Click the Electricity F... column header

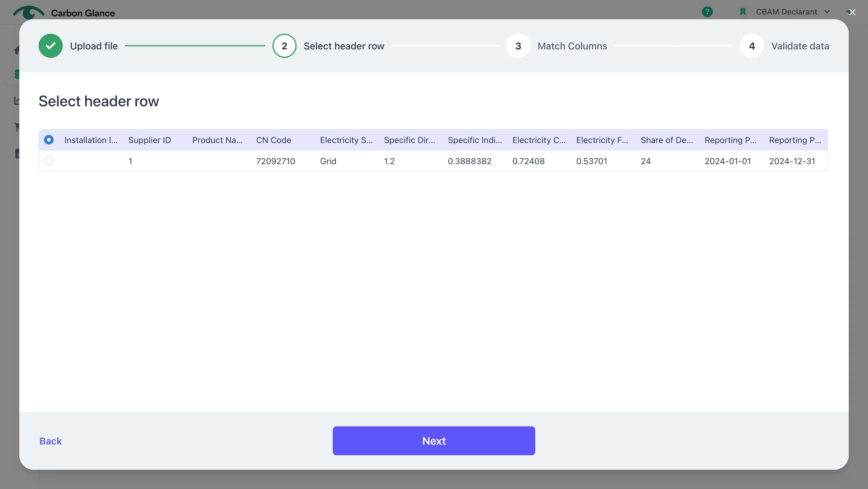click(602, 140)
